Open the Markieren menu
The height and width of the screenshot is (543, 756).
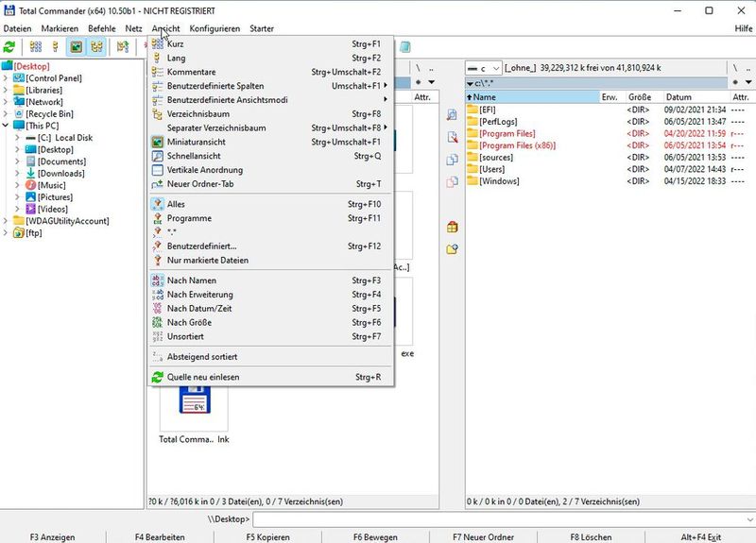(x=60, y=28)
